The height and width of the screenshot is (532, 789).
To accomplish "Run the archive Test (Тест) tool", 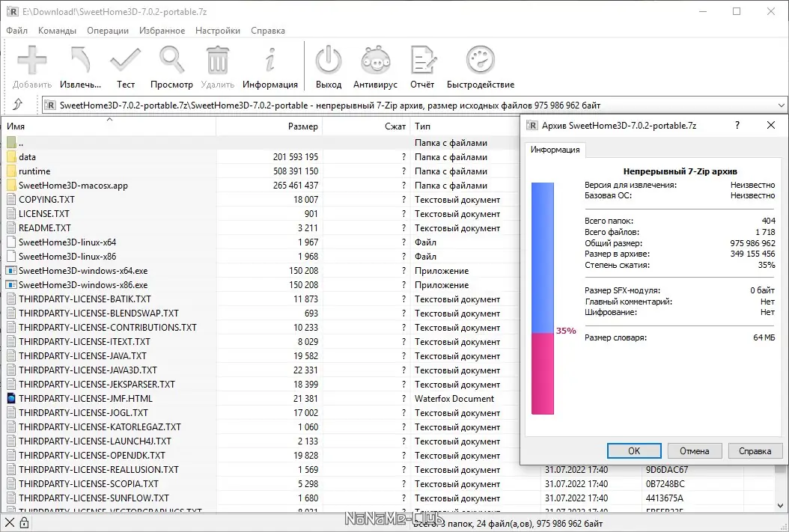I will tap(125, 60).
